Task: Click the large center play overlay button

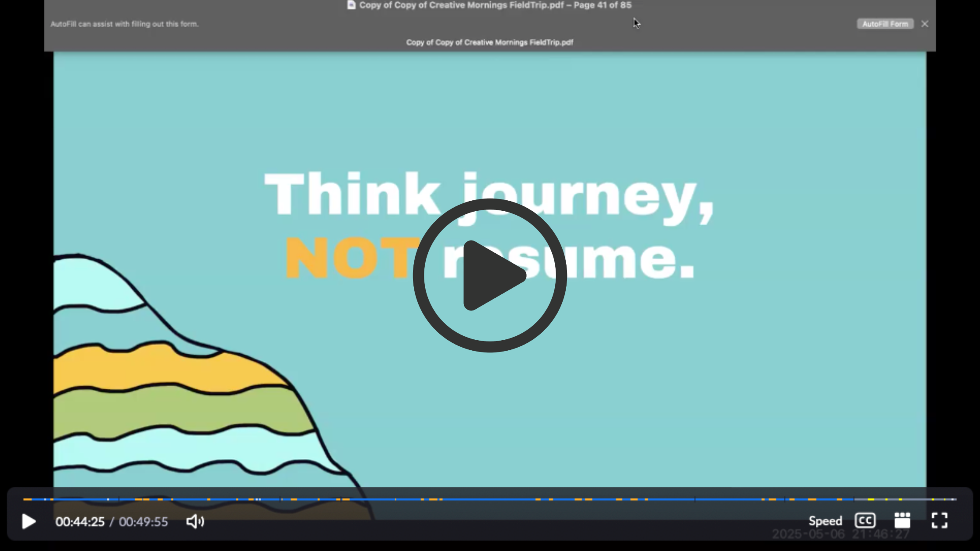Action: [490, 275]
